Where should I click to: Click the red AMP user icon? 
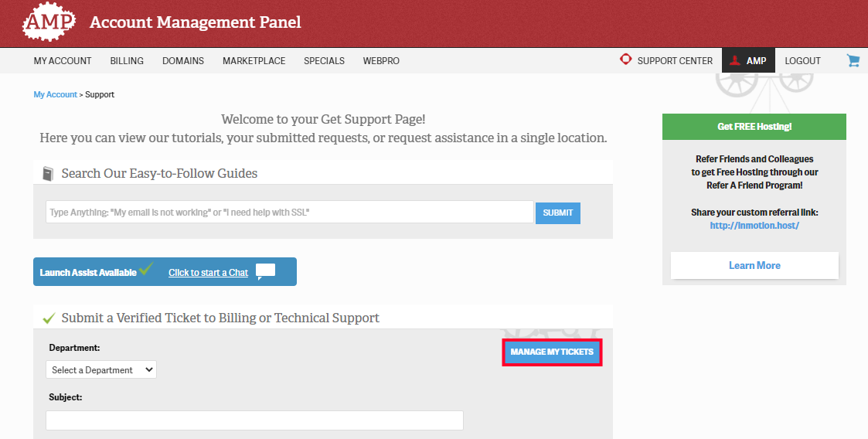click(x=735, y=60)
